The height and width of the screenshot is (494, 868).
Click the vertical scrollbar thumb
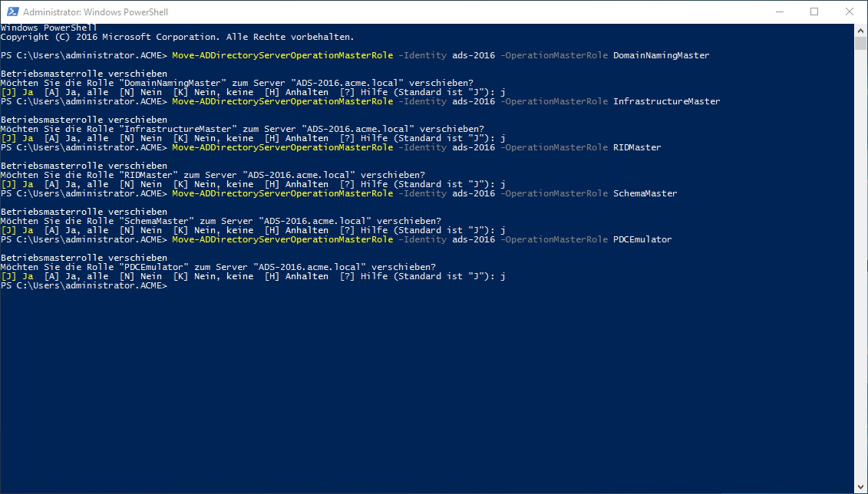coord(860,43)
